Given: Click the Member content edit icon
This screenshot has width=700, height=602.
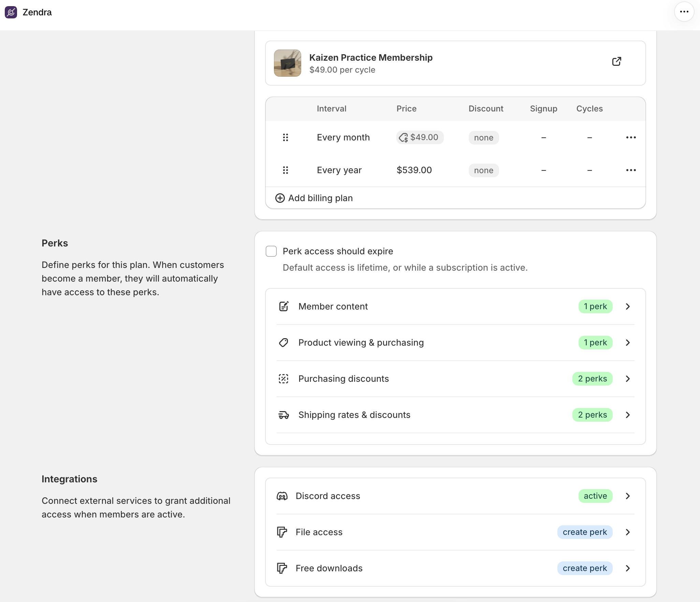Looking at the screenshot, I should pyautogui.click(x=284, y=306).
